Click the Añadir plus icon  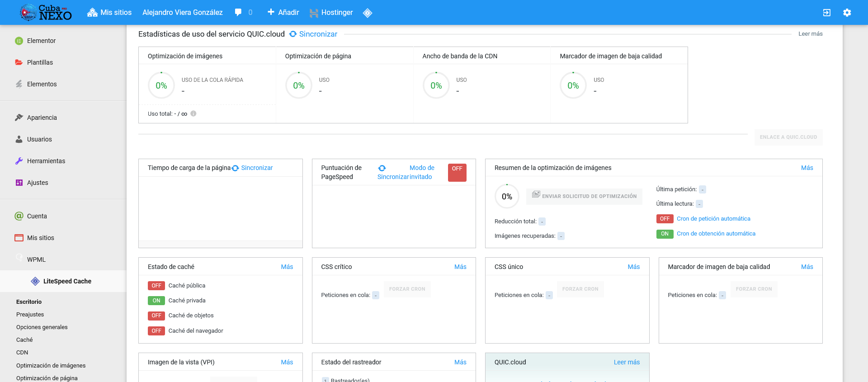point(271,12)
